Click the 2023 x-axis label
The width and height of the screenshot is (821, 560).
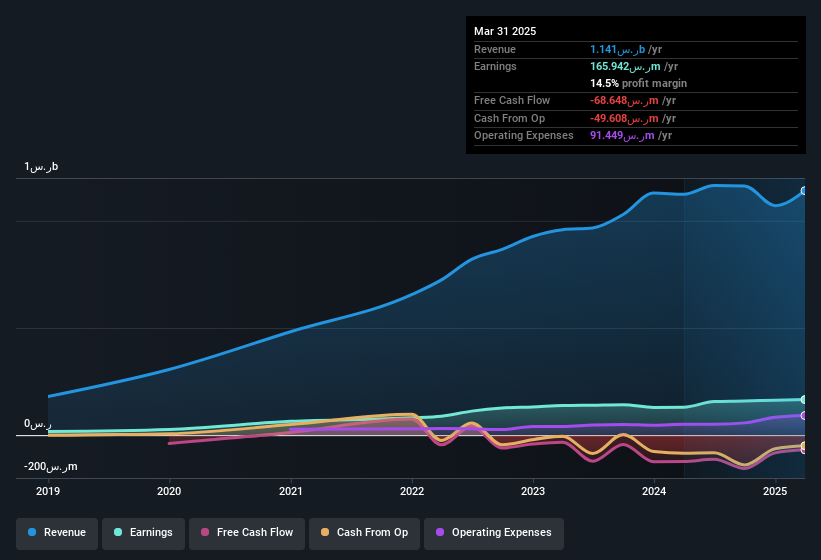click(533, 491)
